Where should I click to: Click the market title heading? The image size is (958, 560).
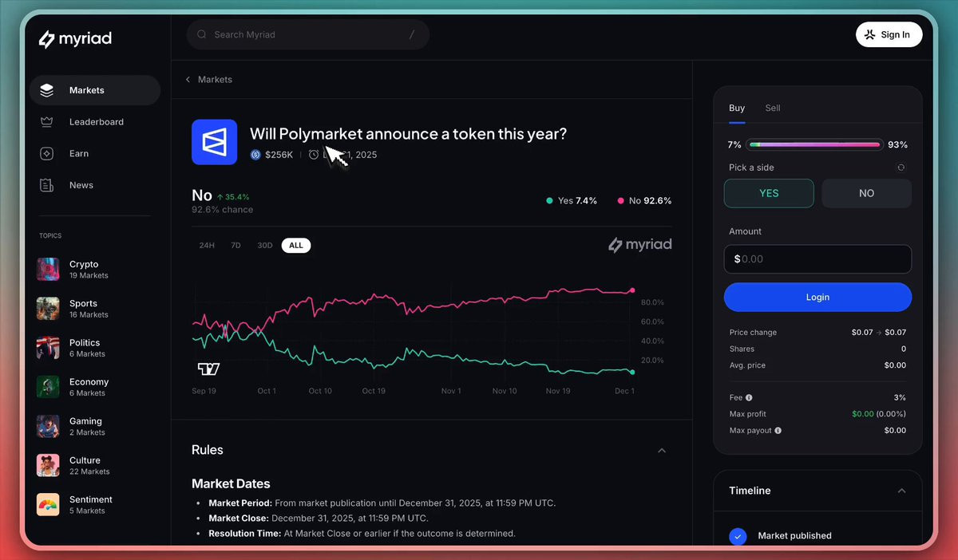tap(408, 134)
